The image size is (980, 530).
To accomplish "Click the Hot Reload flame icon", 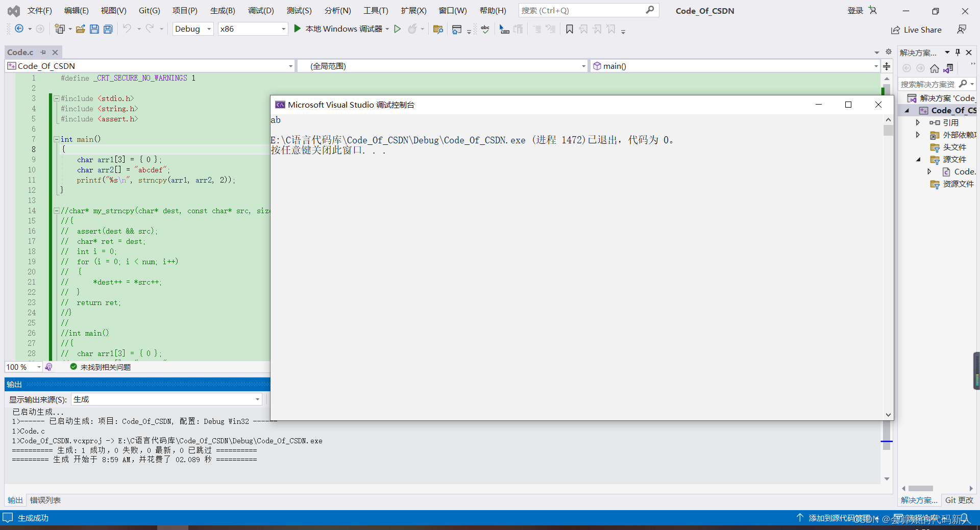I will click(412, 29).
